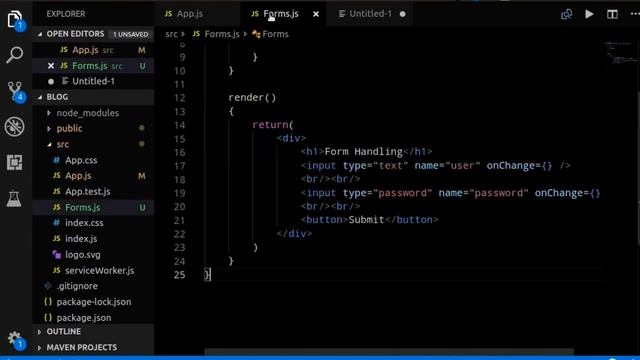Open the More Actions ellipsis menu
Viewport: 640px width, 360px height.
pyautogui.click(x=635, y=14)
